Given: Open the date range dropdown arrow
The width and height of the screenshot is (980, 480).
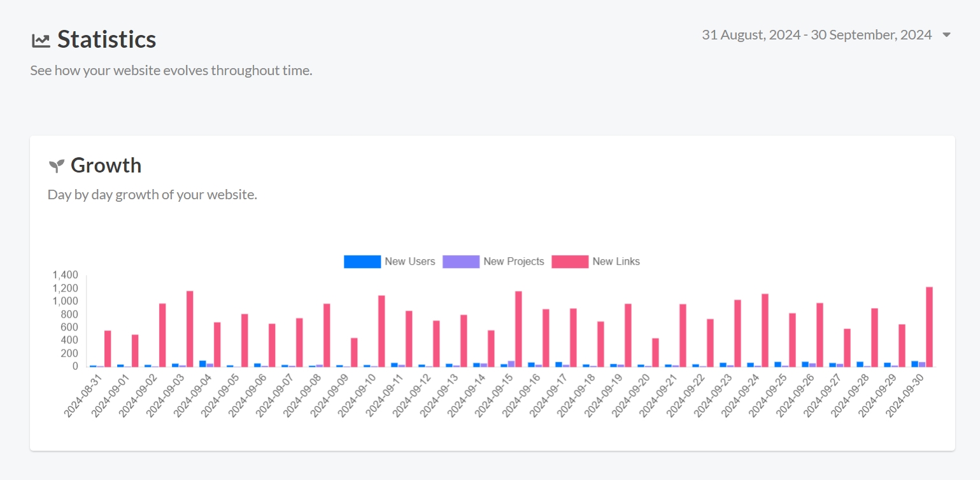Looking at the screenshot, I should pos(946,35).
